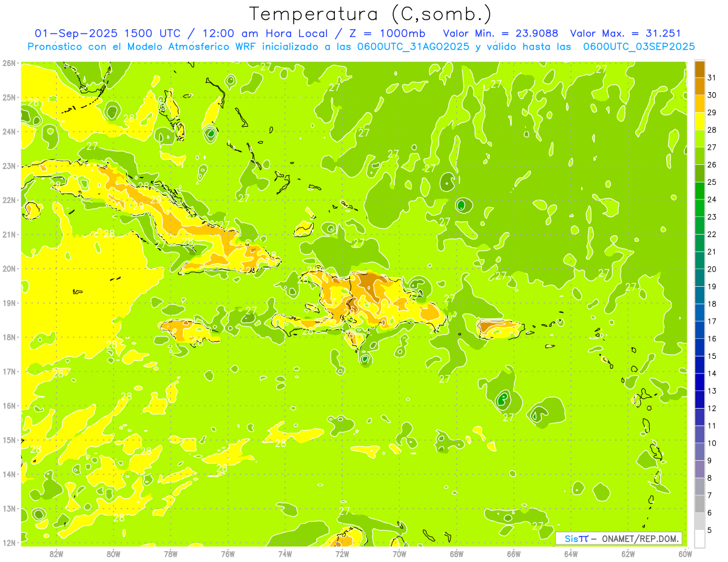Pick the grey swatch between 6 and 7
This screenshot has width=728, height=562.
[699, 504]
